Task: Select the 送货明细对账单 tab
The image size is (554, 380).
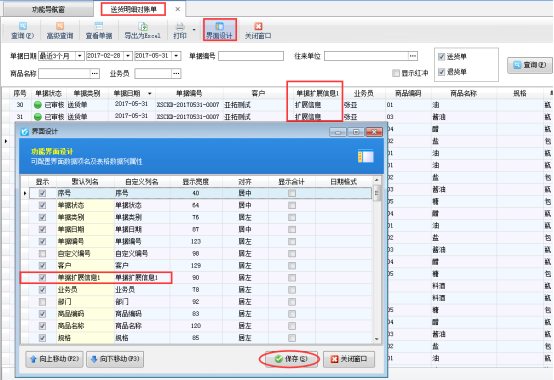Action: (134, 10)
